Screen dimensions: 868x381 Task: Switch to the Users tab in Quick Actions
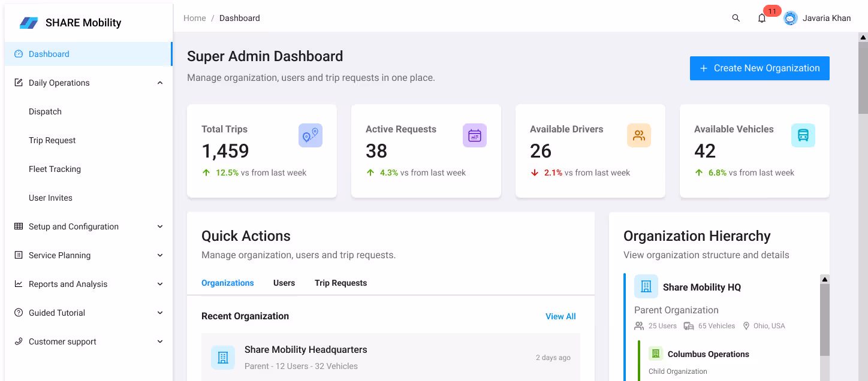point(284,283)
